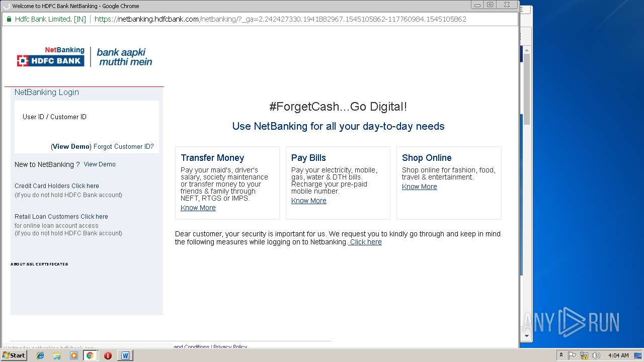Click View Demo beside New to NetBanking
The width and height of the screenshot is (644, 362).
click(x=100, y=164)
